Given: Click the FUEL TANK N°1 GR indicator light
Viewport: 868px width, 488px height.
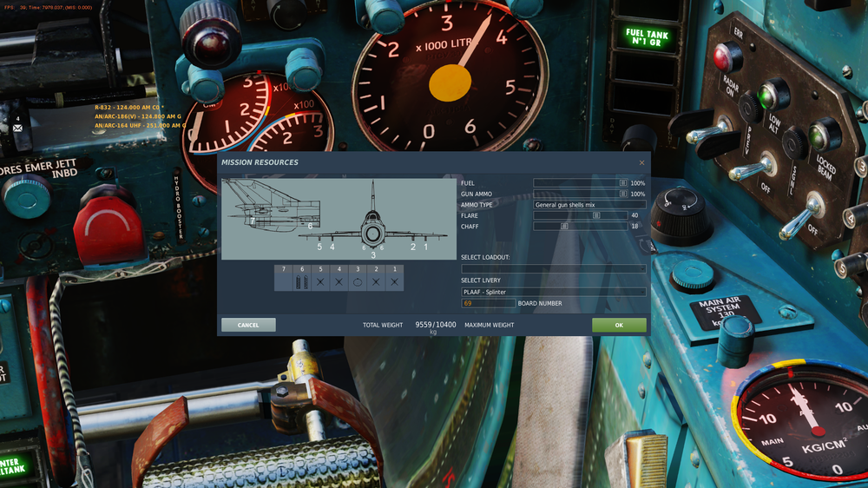Looking at the screenshot, I should [647, 37].
